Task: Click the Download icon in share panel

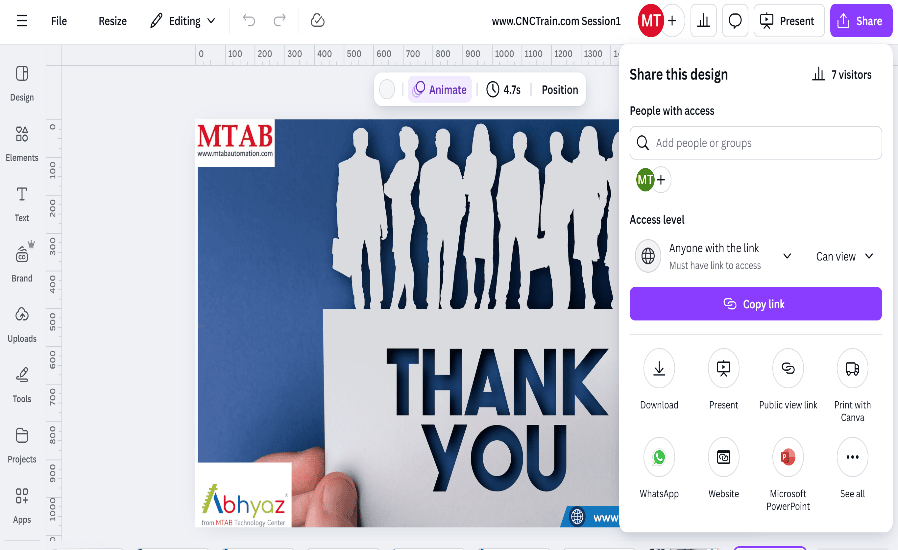Action: 659,369
